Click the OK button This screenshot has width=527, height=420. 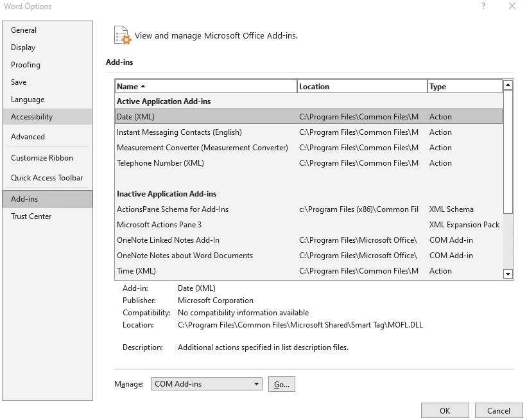(445, 410)
